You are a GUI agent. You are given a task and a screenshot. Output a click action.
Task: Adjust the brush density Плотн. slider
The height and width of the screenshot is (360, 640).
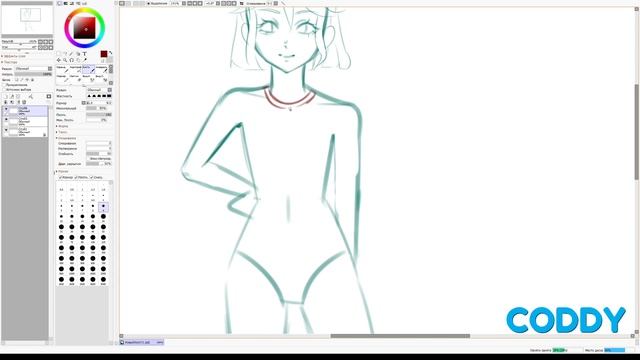99,115
